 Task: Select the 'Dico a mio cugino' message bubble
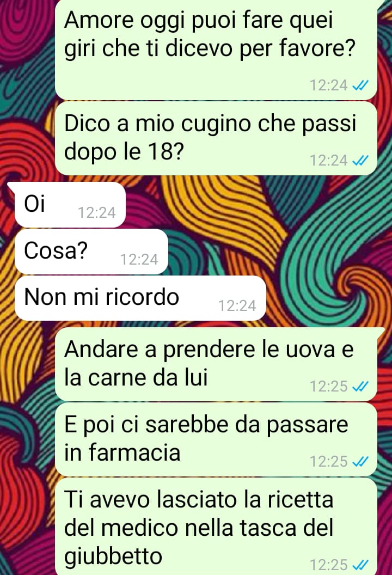[x=216, y=138]
